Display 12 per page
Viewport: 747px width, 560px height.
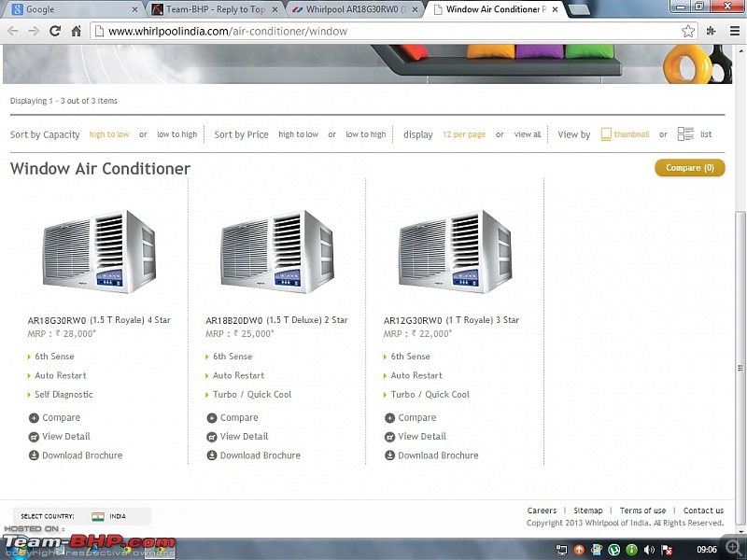tap(464, 134)
